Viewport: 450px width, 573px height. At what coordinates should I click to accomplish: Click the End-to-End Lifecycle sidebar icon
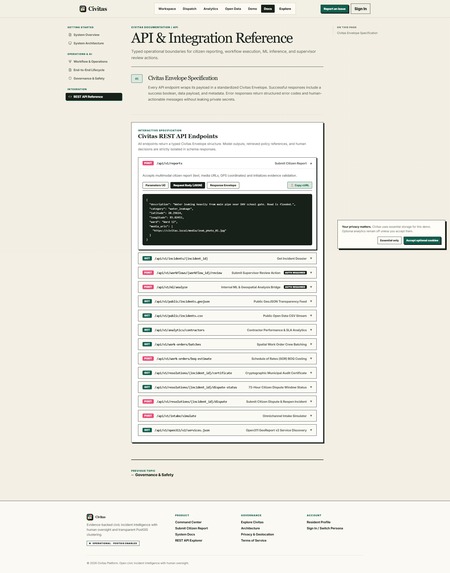[70, 70]
